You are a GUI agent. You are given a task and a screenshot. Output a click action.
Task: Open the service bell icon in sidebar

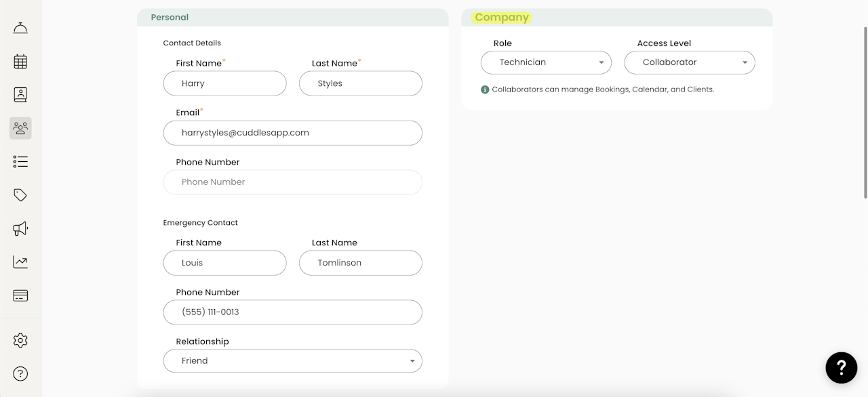[x=20, y=28]
